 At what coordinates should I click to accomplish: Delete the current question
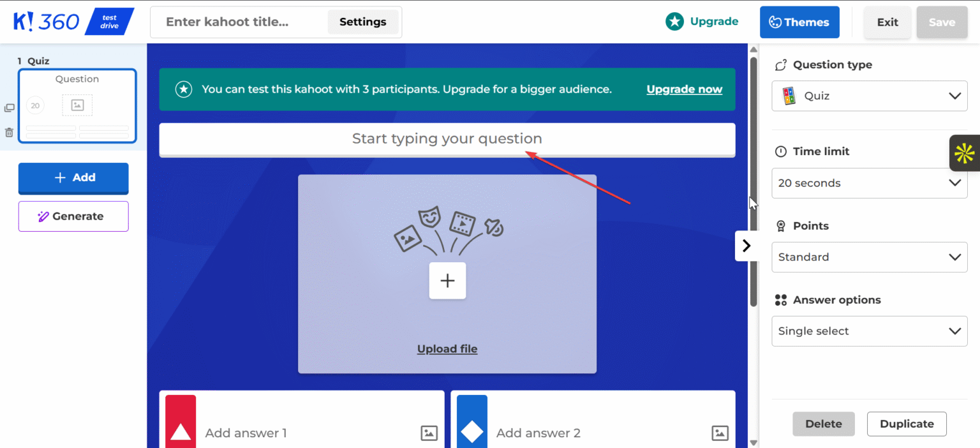click(824, 424)
